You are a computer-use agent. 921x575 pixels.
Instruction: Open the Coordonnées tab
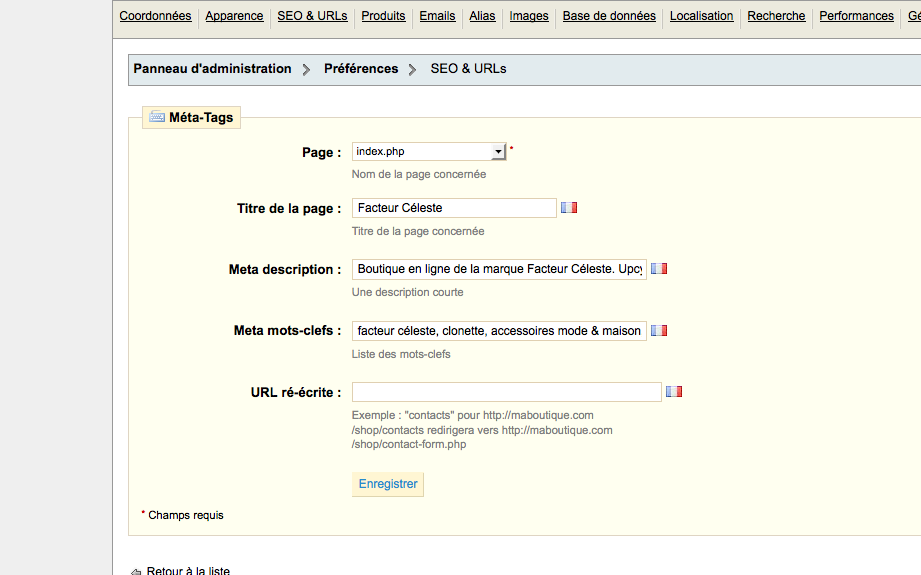coord(155,16)
